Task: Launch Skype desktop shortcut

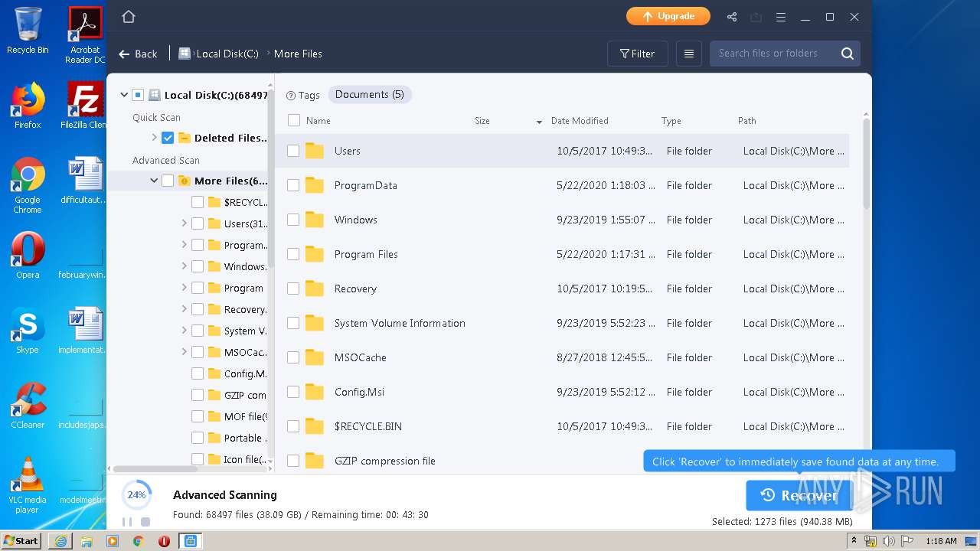Action: pyautogui.click(x=28, y=331)
